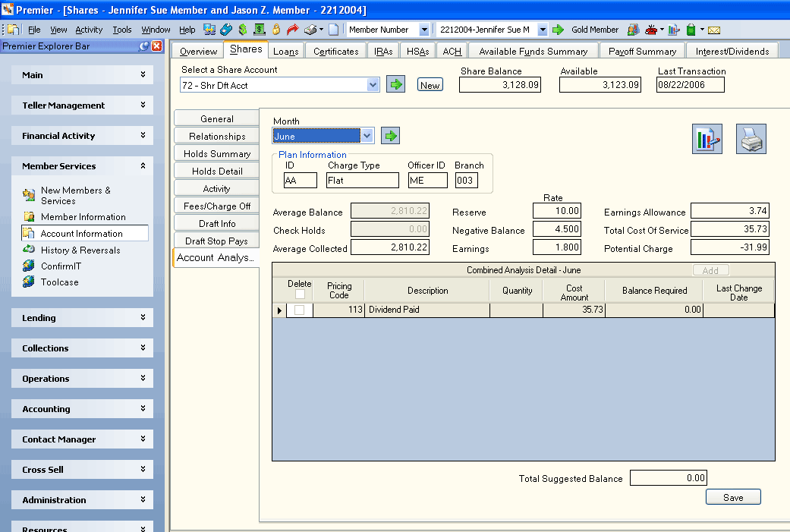Check the Delete box for Dividend Paid row
The height and width of the screenshot is (532, 790).
pos(299,310)
